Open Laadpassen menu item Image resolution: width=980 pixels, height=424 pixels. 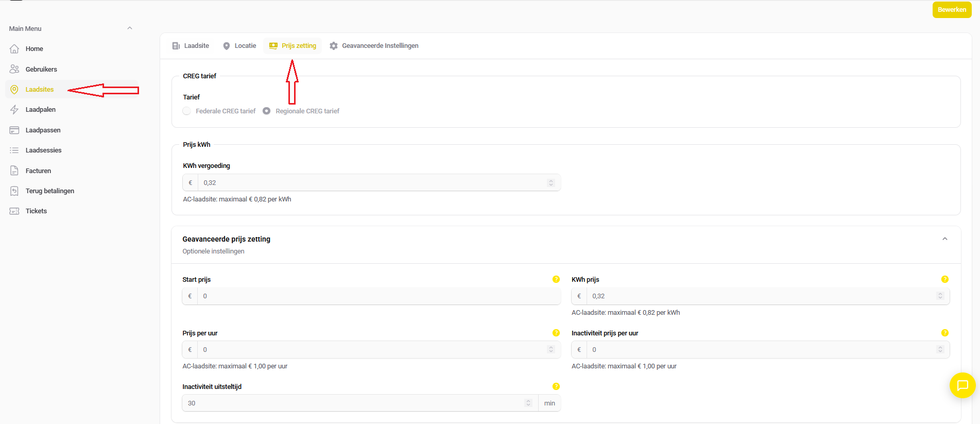point(72,130)
